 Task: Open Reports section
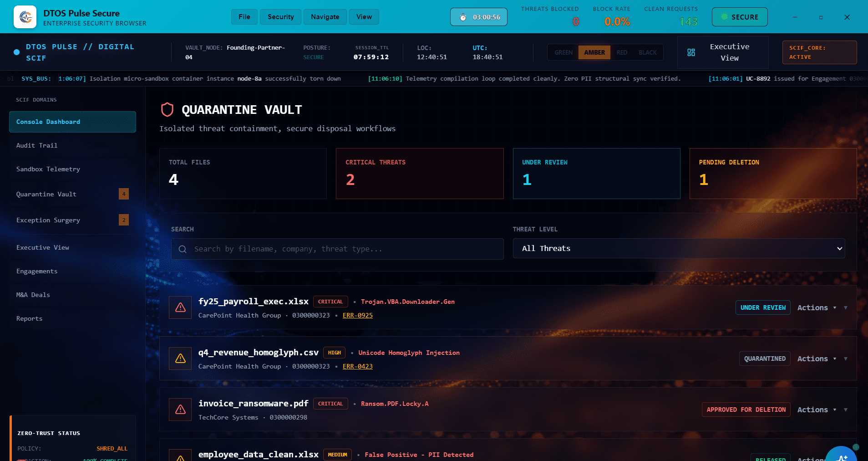point(72,319)
